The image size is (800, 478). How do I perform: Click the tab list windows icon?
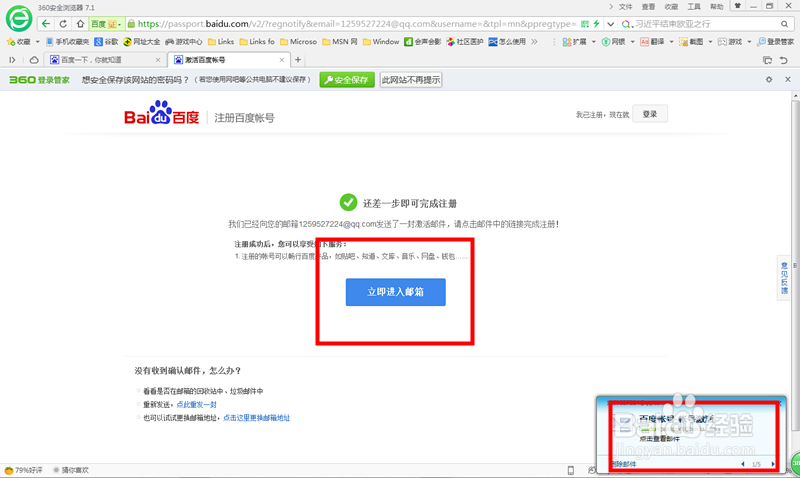pos(767,60)
